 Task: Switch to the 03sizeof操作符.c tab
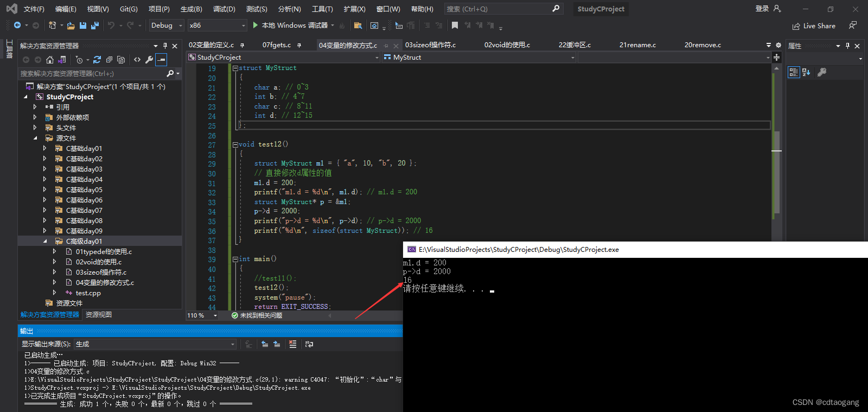431,45
